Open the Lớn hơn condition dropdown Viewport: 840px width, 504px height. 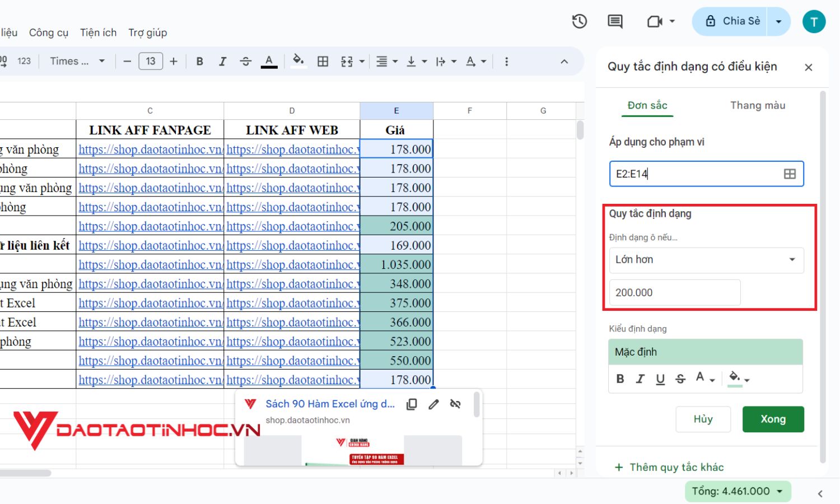706,259
